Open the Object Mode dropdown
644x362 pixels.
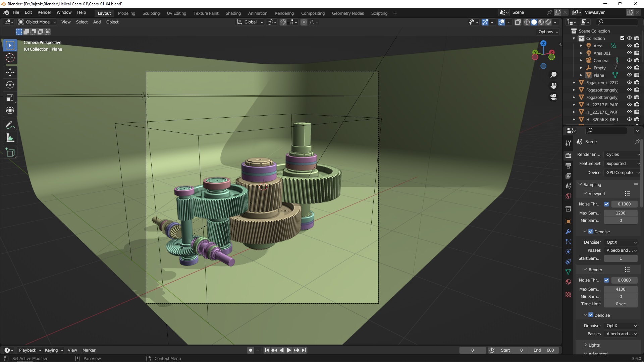(x=37, y=22)
